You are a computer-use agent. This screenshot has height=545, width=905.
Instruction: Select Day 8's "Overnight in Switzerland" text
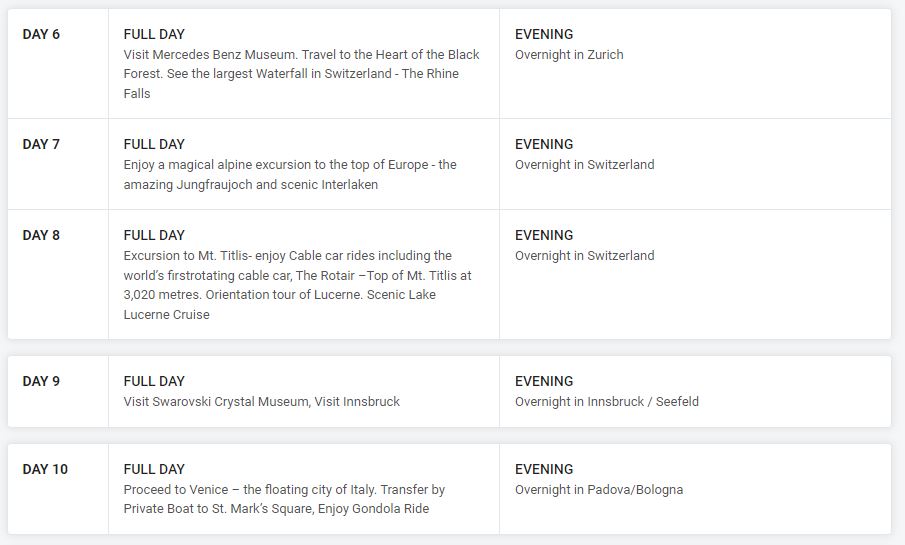pyautogui.click(x=584, y=255)
